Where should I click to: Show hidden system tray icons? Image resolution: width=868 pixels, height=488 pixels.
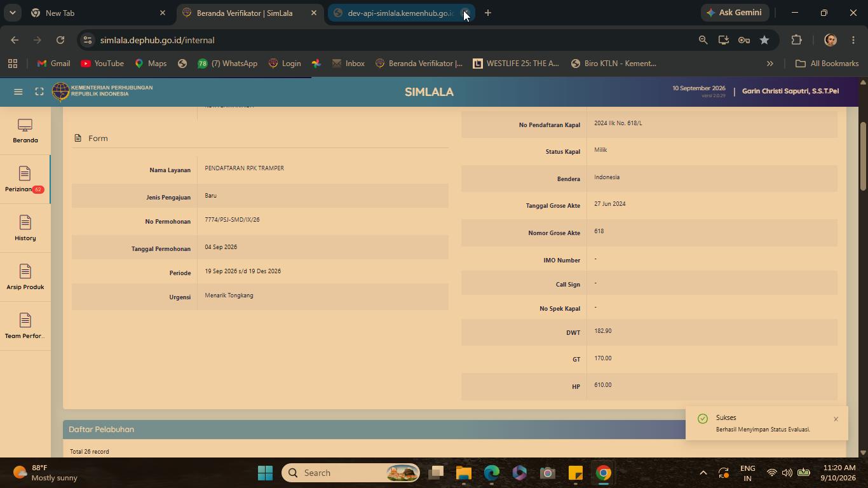point(703,473)
